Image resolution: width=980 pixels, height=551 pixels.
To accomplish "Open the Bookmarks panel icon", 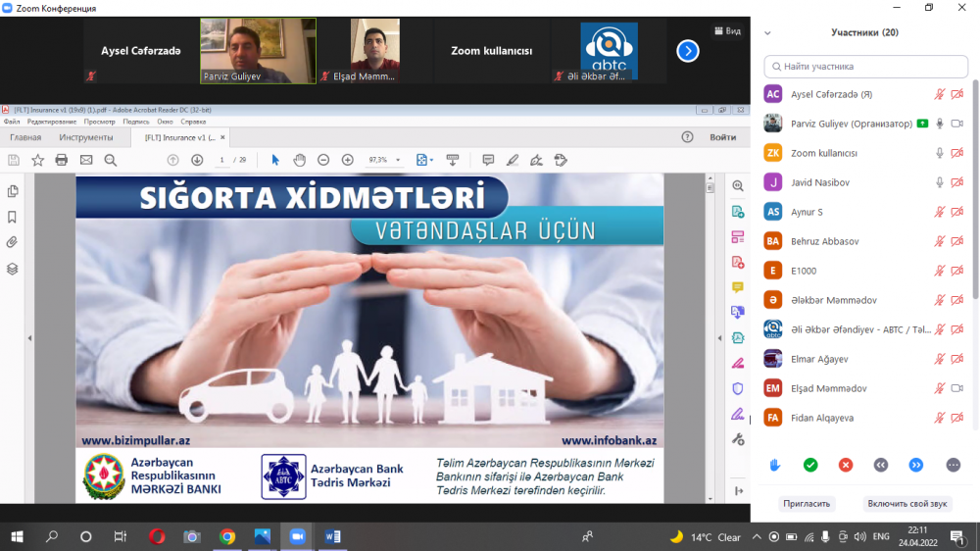I will pos(13,217).
